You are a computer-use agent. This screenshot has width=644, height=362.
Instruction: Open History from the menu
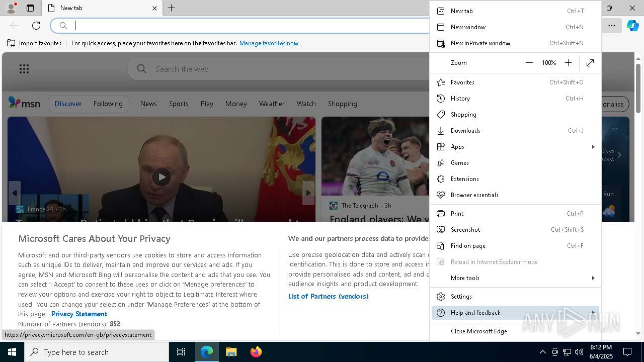coord(515,99)
